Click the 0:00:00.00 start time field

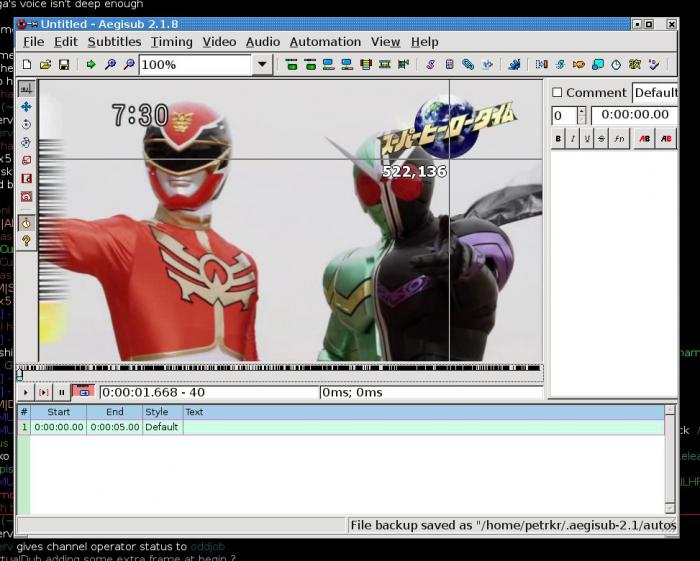(x=634, y=115)
